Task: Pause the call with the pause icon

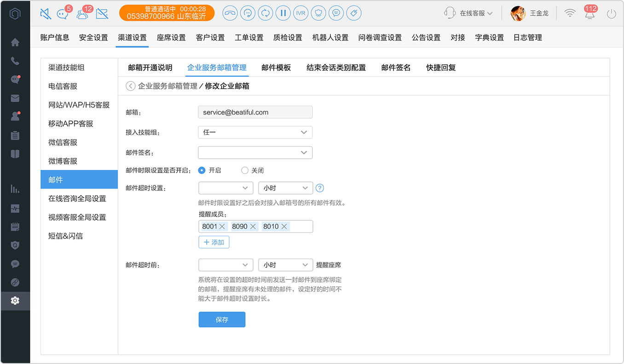Action: click(x=283, y=13)
